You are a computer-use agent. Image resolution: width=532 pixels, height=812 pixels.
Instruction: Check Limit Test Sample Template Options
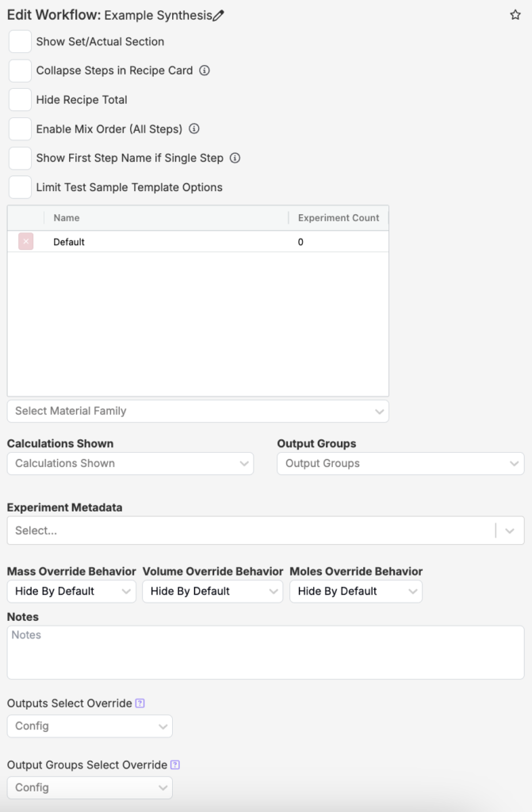pyautogui.click(x=20, y=187)
